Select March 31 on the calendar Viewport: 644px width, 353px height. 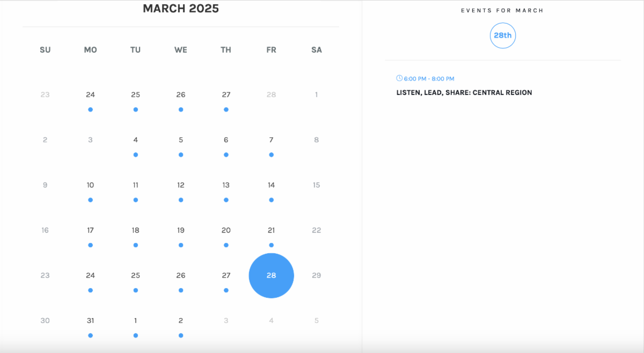tap(90, 321)
